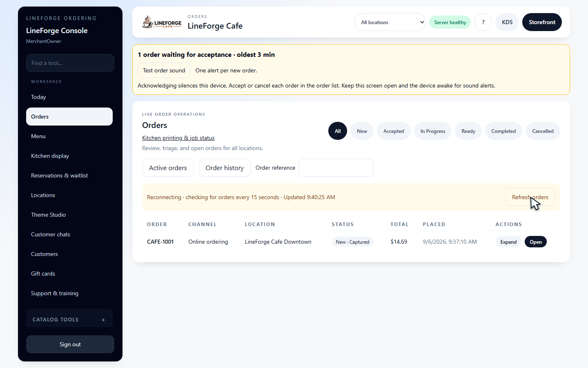Click the $14.69 total cell
This screenshot has height=368, width=588.
[x=399, y=242]
